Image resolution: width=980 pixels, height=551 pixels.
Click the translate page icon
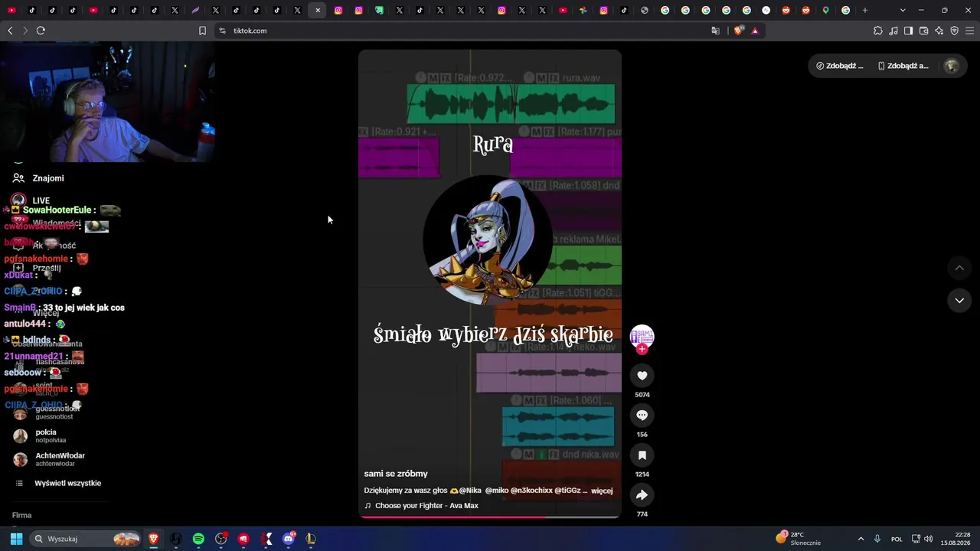point(715,31)
